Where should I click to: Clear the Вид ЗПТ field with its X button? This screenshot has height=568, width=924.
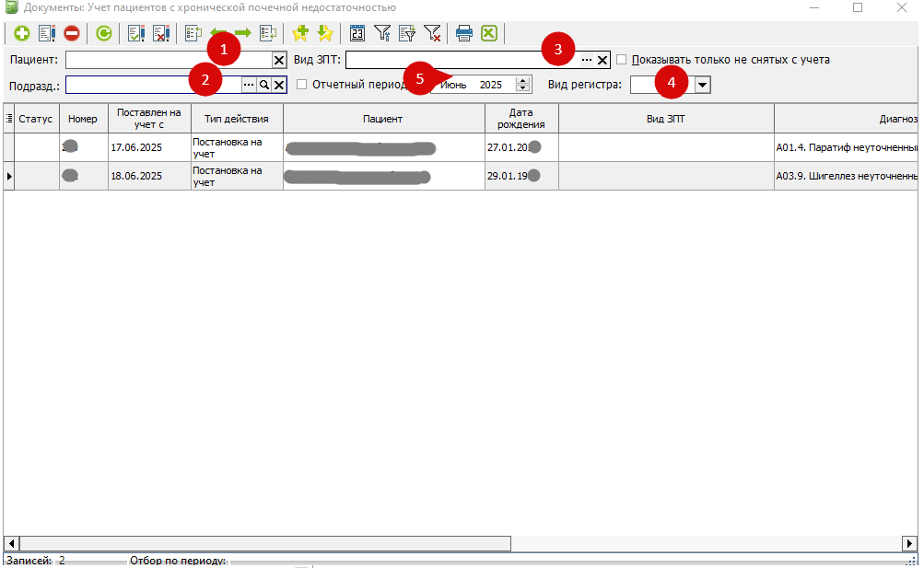tap(602, 60)
